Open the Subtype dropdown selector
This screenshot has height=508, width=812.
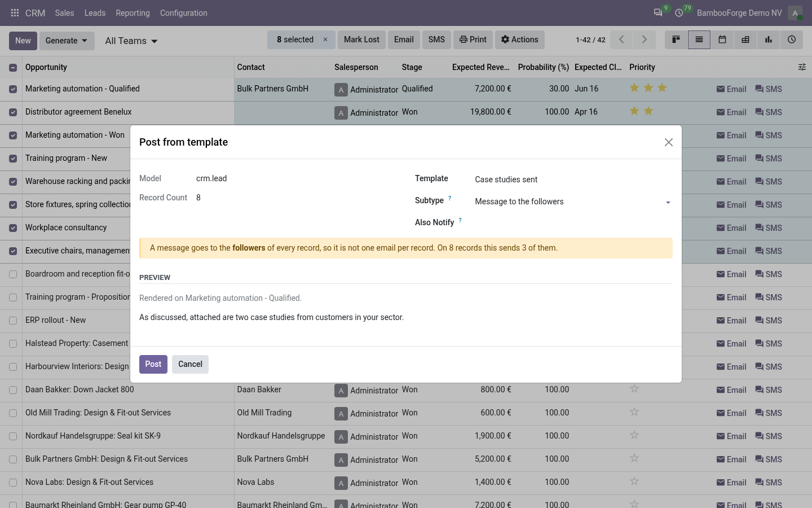tap(573, 202)
